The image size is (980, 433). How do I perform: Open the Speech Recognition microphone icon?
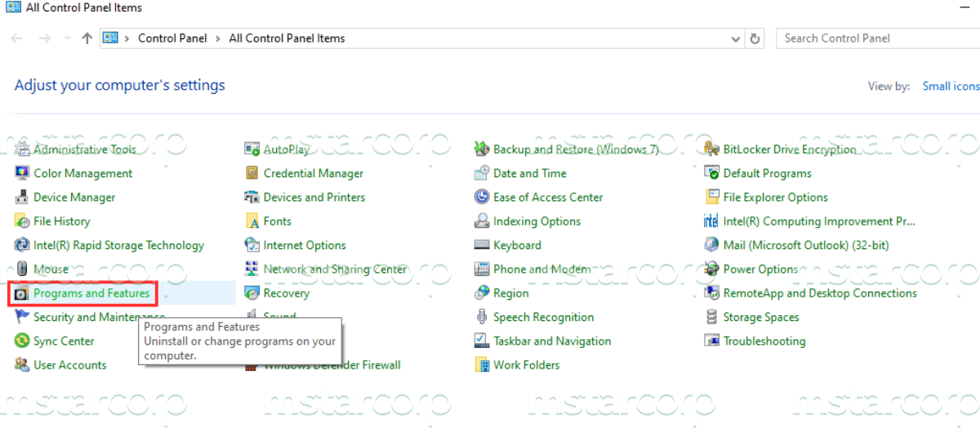click(482, 317)
